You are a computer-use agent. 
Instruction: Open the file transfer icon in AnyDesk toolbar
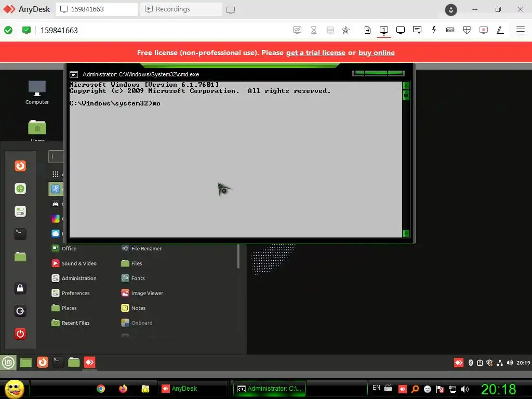[367, 30]
